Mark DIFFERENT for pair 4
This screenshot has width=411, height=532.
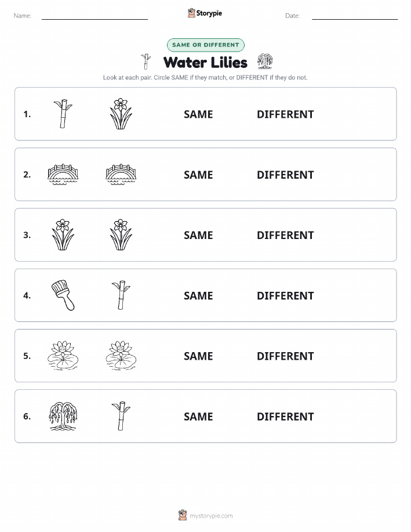click(x=285, y=295)
